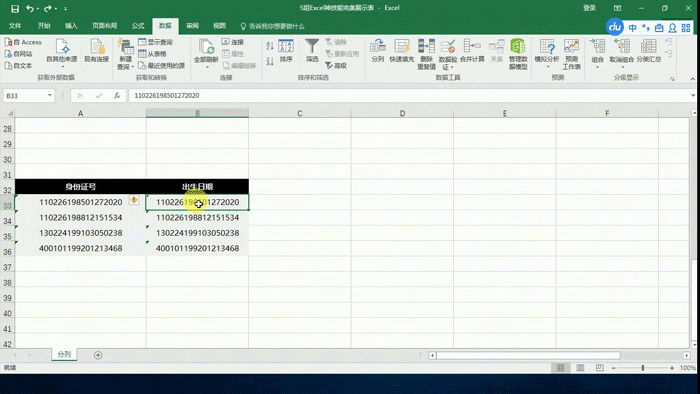Click the formula bar value 110226198501272020
Screen dimensions: 700x394
(167, 95)
